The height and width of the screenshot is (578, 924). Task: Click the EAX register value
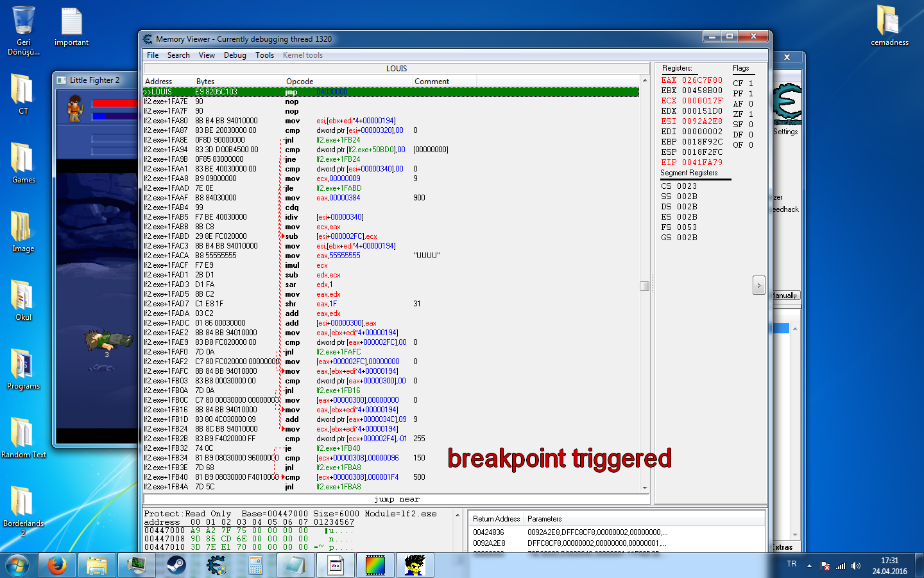click(702, 80)
